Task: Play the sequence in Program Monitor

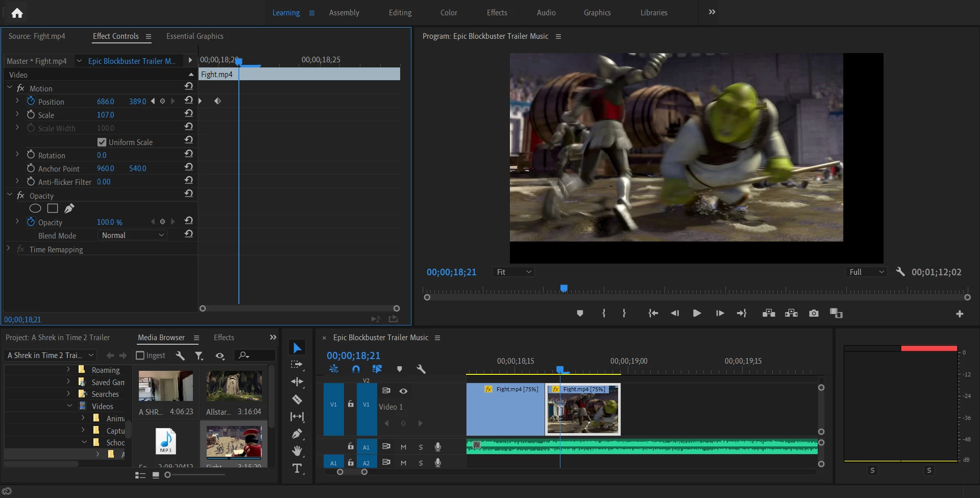Action: coord(697,313)
